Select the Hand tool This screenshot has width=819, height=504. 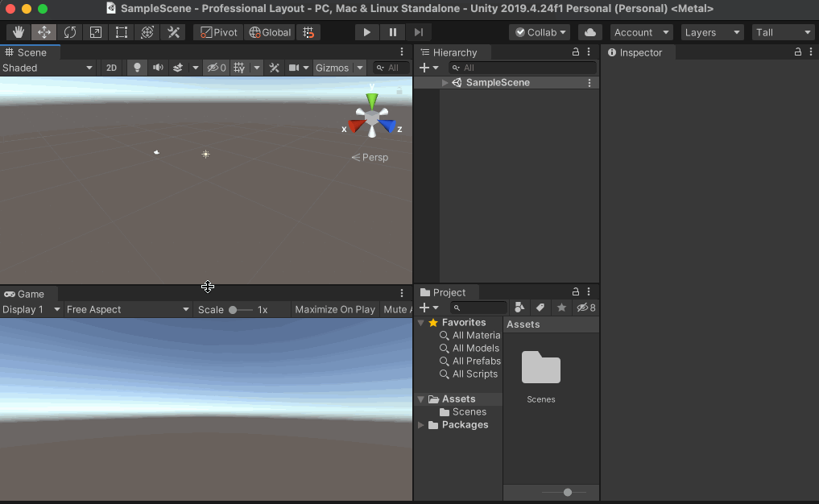click(x=19, y=32)
